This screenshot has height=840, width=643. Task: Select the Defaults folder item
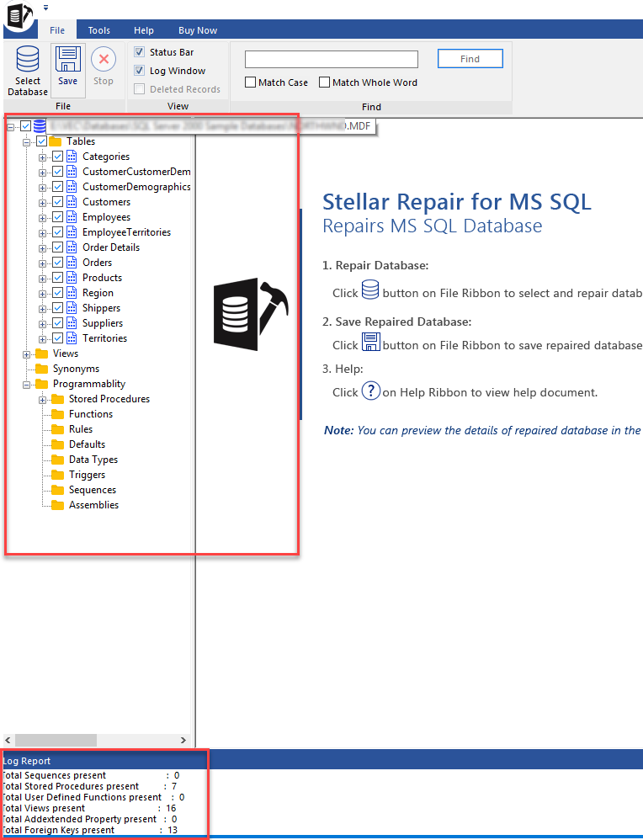click(87, 444)
